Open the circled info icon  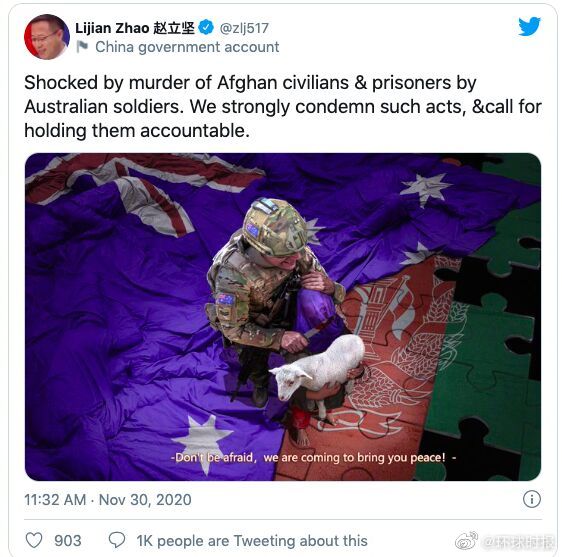[x=532, y=499]
